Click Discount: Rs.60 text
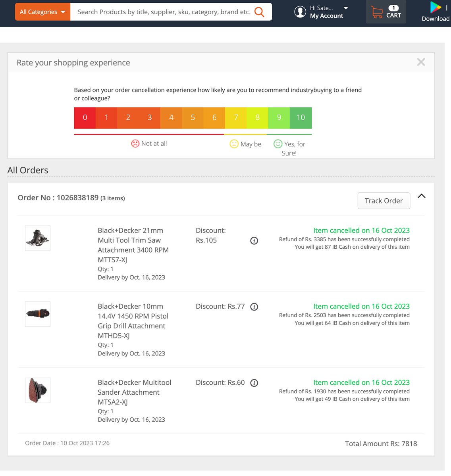This screenshot has width=451, height=476. 220,382
